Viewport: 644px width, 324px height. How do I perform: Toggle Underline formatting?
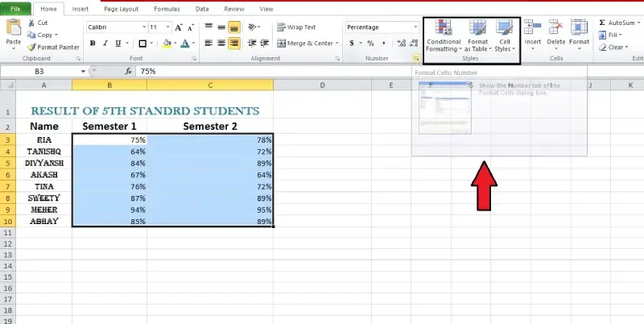(118, 44)
